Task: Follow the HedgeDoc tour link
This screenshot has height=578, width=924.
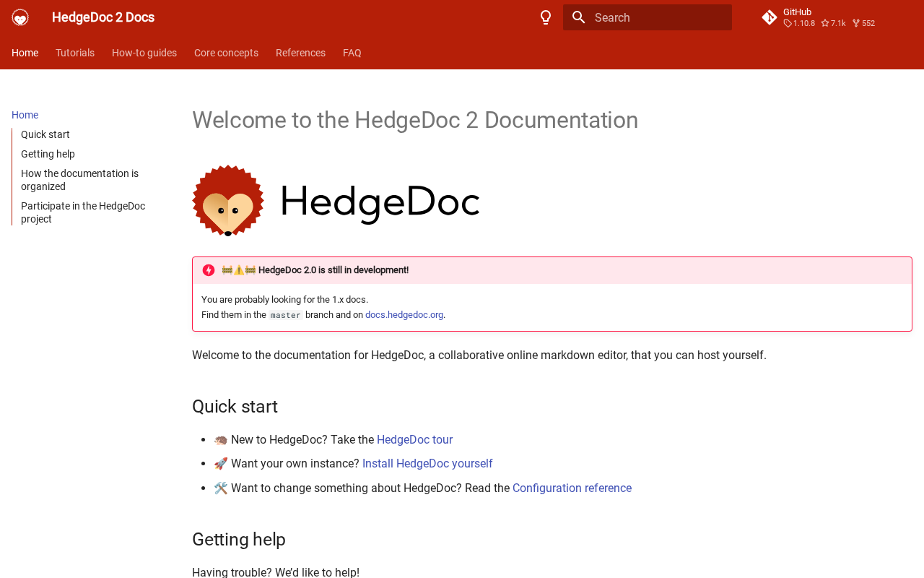Action: point(414,439)
